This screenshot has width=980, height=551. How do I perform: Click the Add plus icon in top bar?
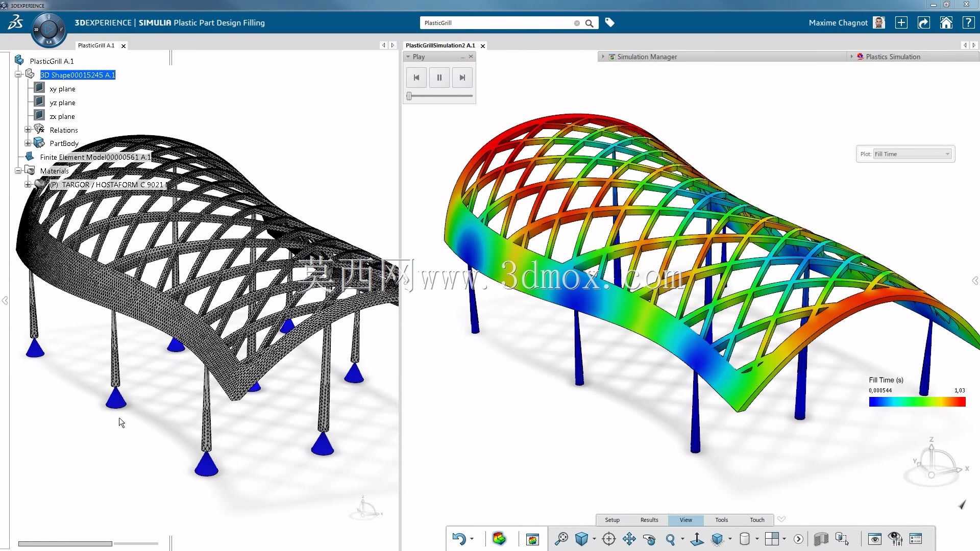(901, 22)
